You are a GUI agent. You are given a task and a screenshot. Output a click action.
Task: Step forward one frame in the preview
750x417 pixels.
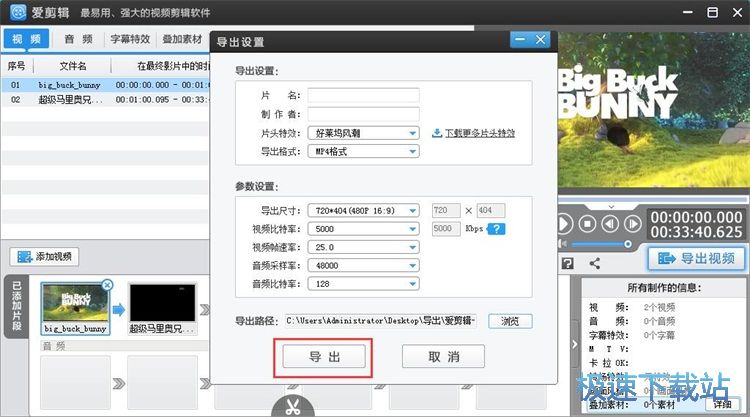(632, 223)
